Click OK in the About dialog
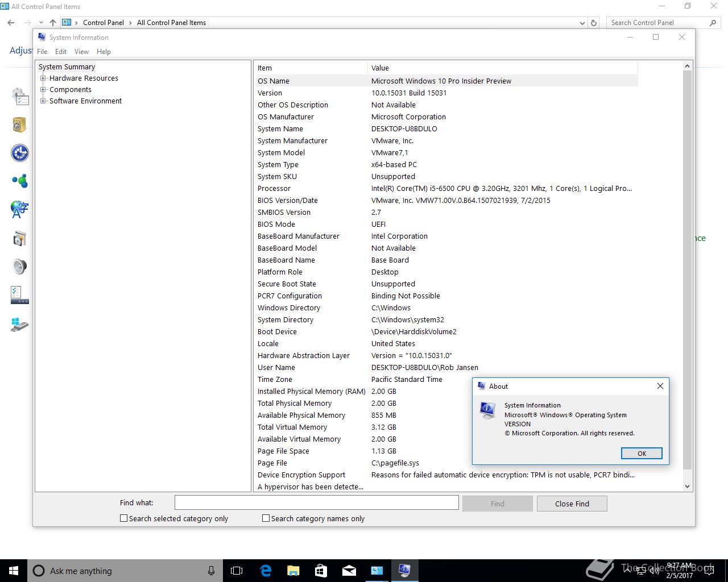The image size is (728, 582). 642,453
